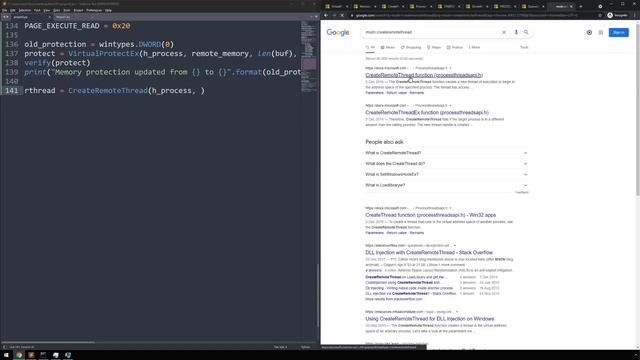The height and width of the screenshot is (360, 640).
Task: Open the Edit menu in Sublime Text
Action: click(13, 10)
